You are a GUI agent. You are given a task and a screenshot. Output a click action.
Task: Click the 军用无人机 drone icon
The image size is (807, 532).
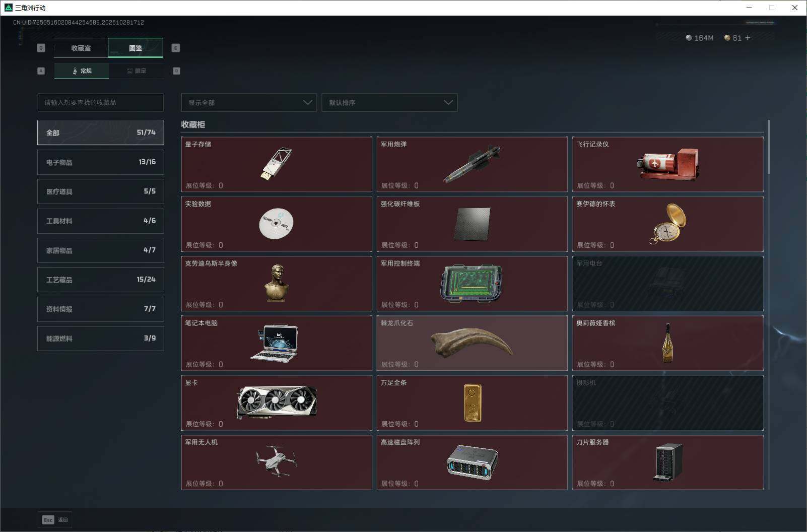(276, 460)
